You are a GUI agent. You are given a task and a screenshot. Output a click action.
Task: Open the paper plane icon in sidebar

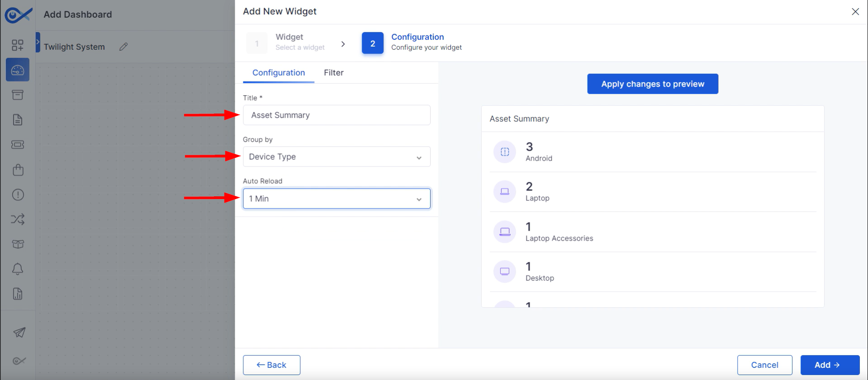tap(19, 332)
